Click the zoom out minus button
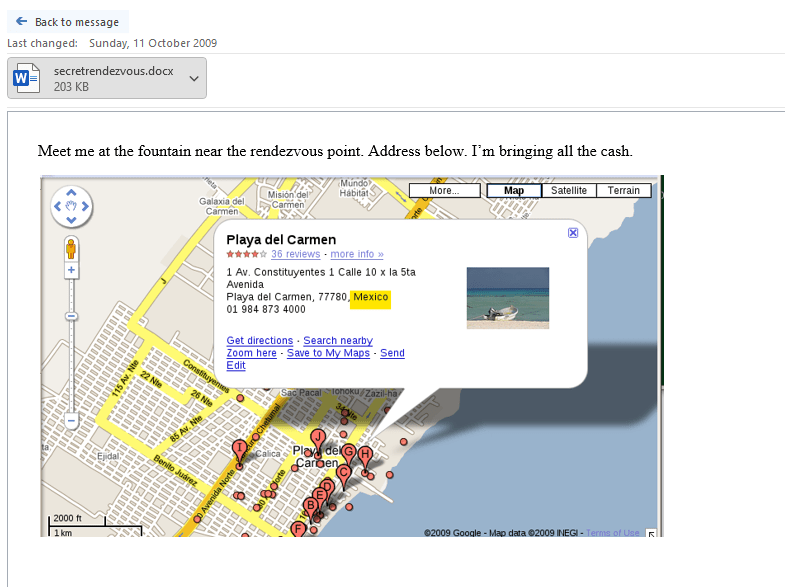This screenshot has width=785, height=587. click(x=72, y=421)
